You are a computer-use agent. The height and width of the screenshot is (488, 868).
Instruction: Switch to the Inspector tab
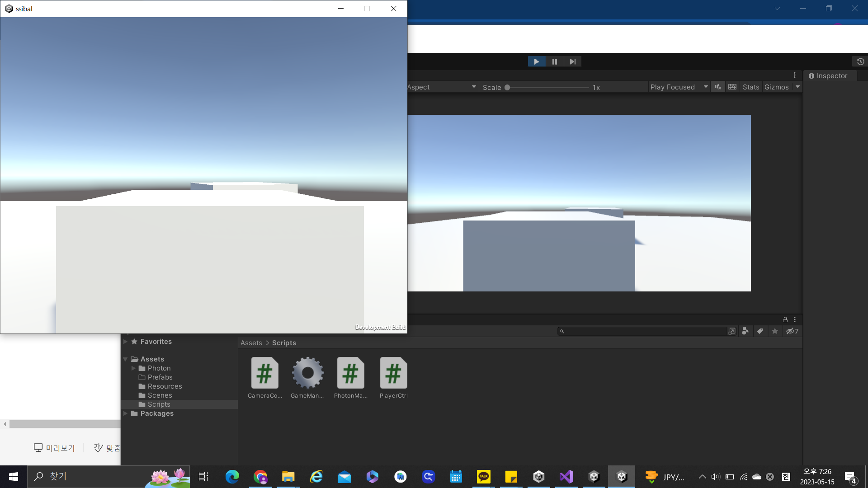828,76
